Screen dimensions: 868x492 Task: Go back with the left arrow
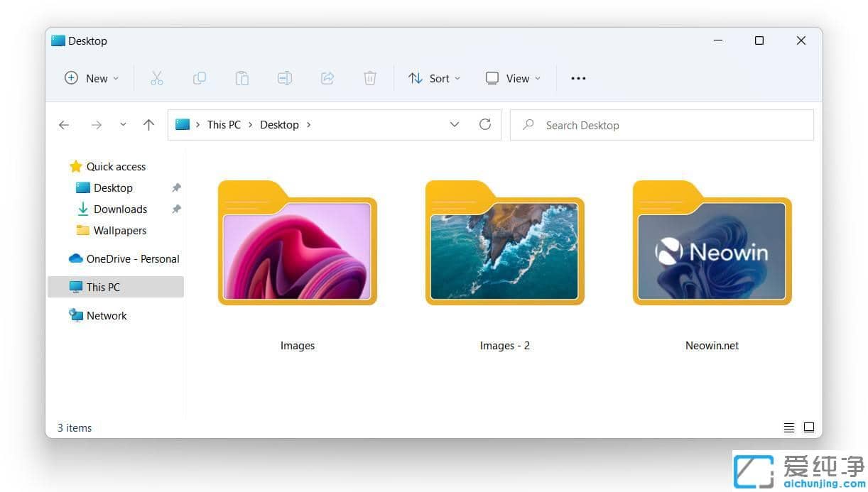64,125
